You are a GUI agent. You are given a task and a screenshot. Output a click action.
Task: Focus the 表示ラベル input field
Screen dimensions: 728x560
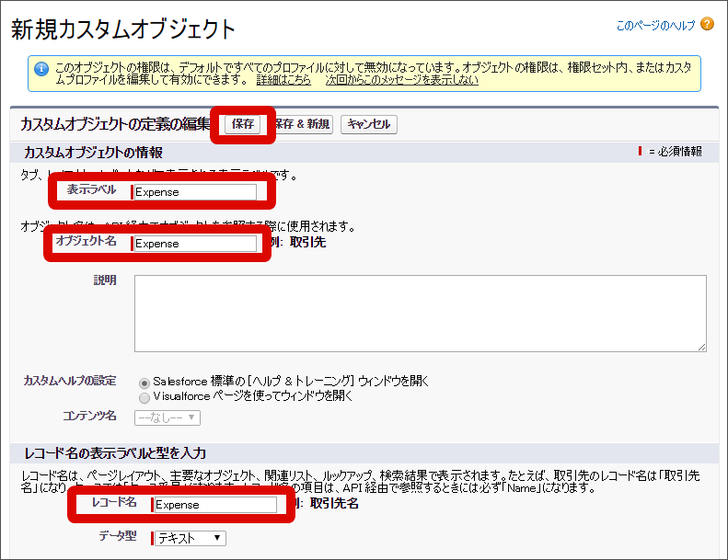[194, 192]
